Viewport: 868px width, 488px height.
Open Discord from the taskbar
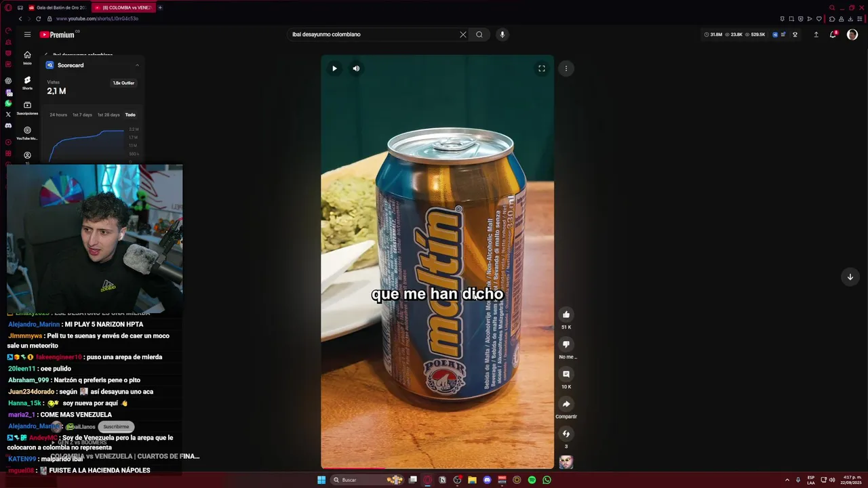click(487, 480)
